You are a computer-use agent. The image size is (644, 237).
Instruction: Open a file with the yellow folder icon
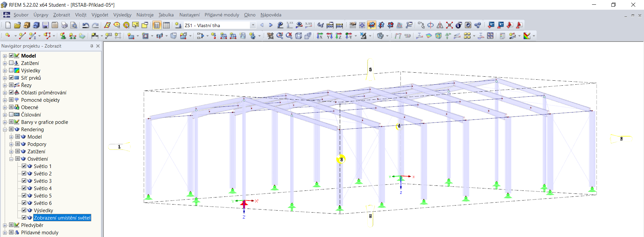point(17,25)
